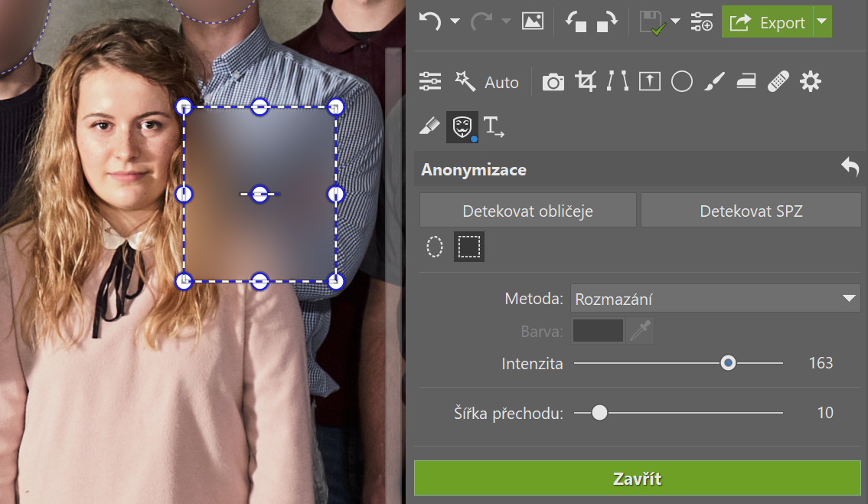Select the gradient filter tool
The height and width of the screenshot is (504, 868).
tap(746, 82)
